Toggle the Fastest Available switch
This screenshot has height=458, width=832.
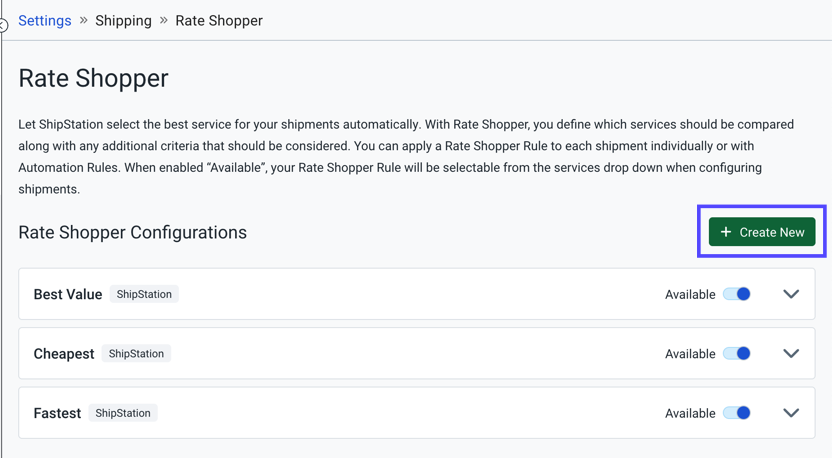tap(737, 413)
